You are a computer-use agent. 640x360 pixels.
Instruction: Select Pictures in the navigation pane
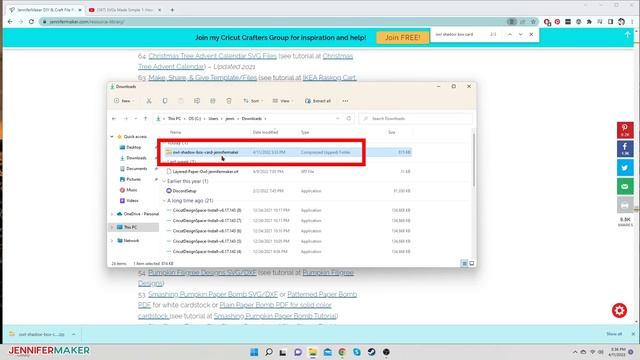coord(133,179)
